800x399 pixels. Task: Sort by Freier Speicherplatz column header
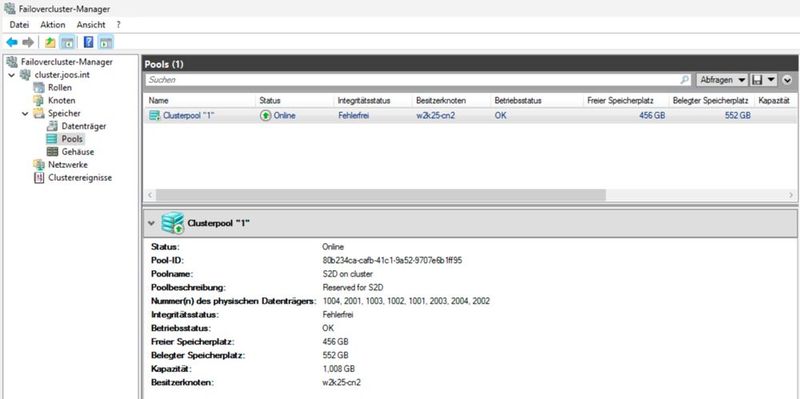[626, 101]
